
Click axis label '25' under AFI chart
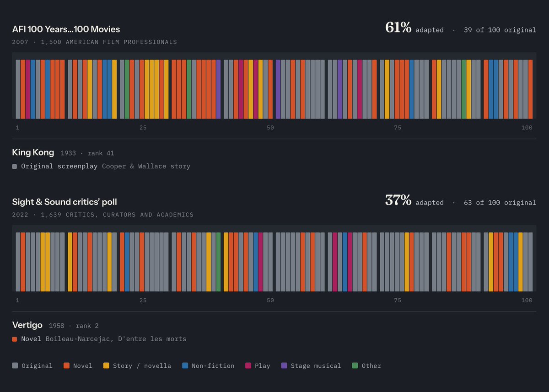click(143, 128)
